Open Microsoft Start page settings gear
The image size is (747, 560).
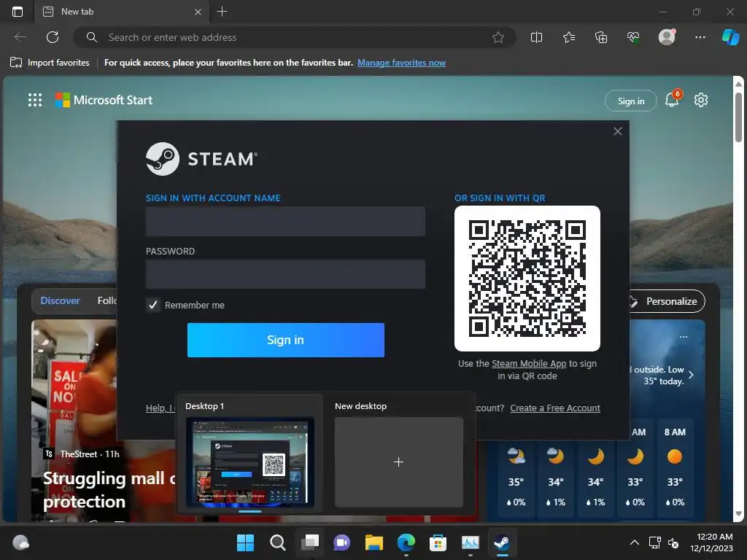pyautogui.click(x=701, y=100)
